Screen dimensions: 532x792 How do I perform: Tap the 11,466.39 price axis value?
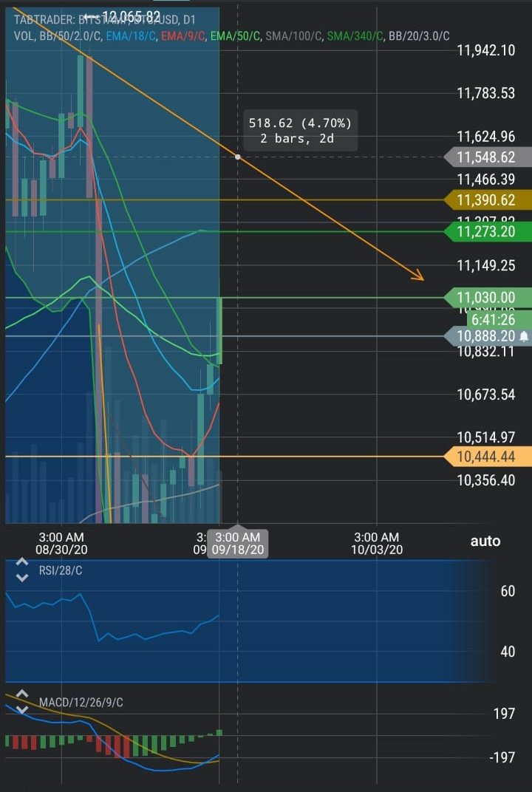pos(486,180)
